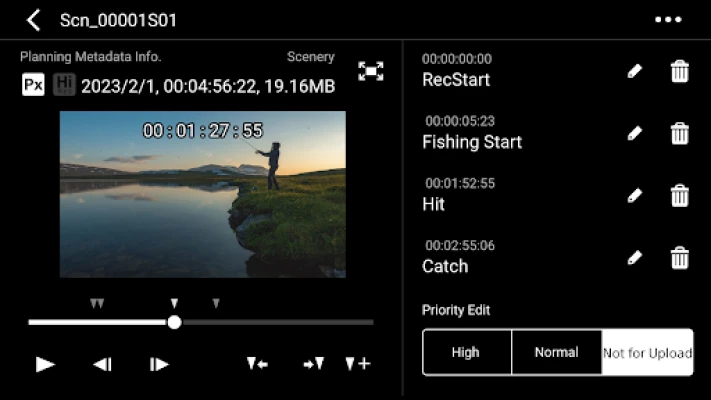Click the Planning Metadata Info. label
Viewport: 711px width, 400px height.
tap(91, 57)
